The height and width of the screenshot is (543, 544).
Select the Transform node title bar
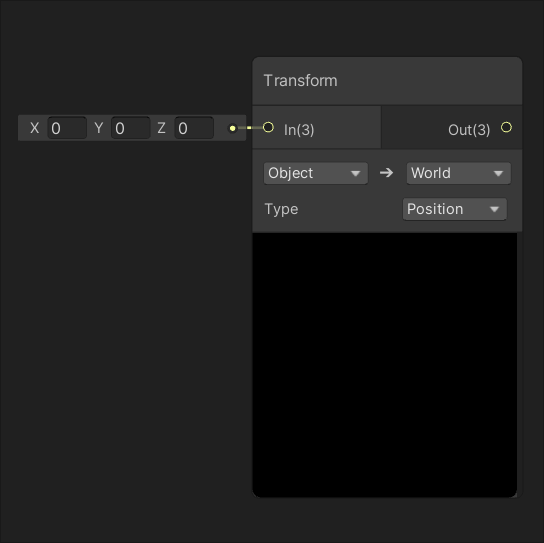pos(387,81)
